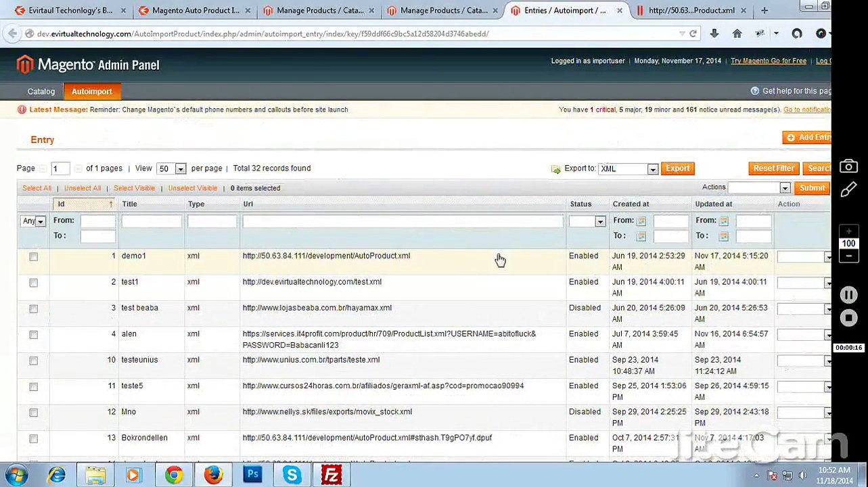Open Try Magento Go for Free link
Viewport: 868px width, 487px height.
click(768, 61)
